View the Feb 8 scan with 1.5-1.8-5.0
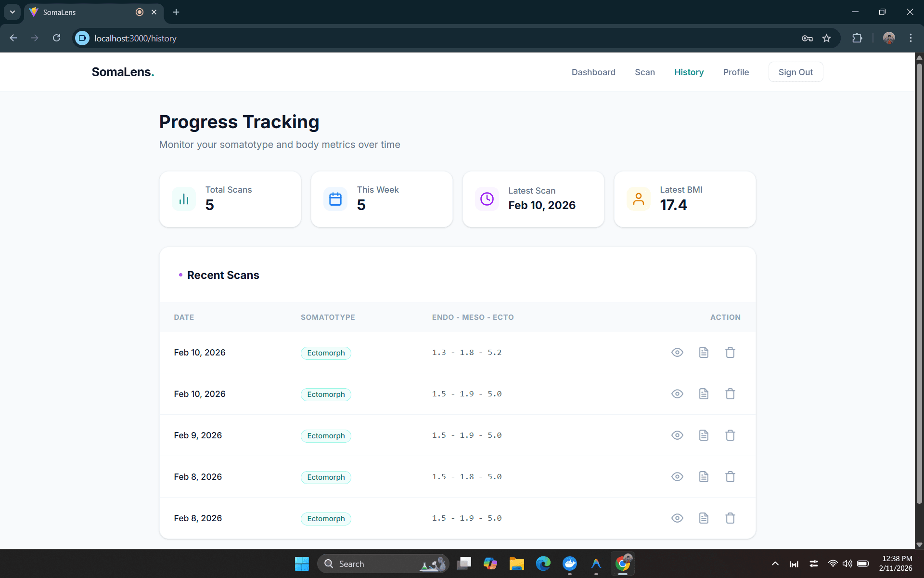924x578 pixels. tap(677, 477)
